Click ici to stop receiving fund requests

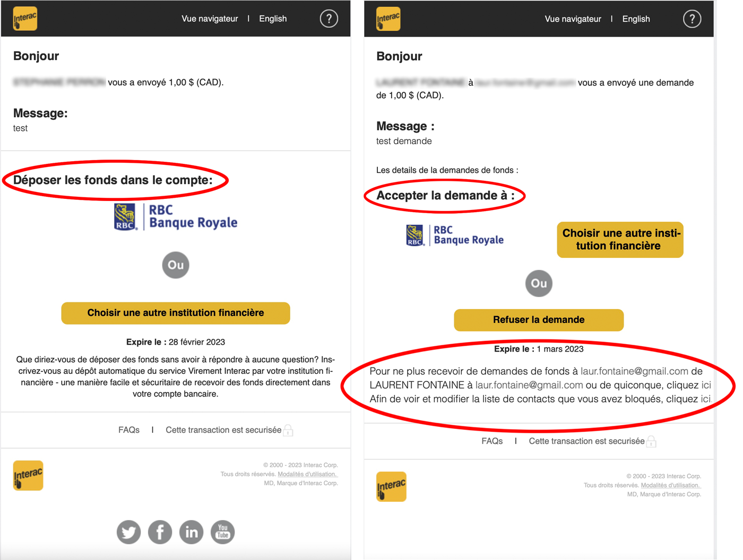[706, 385]
